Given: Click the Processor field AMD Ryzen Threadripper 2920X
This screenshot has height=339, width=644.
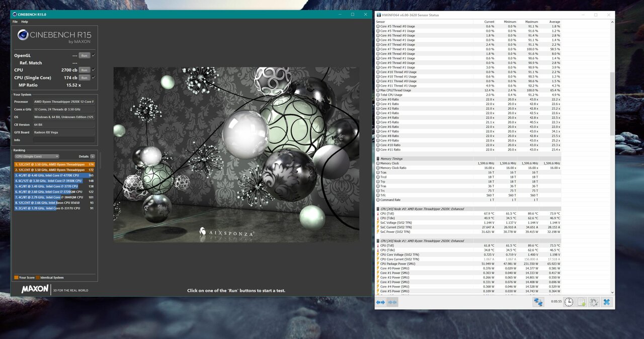Looking at the screenshot, I should (63, 102).
